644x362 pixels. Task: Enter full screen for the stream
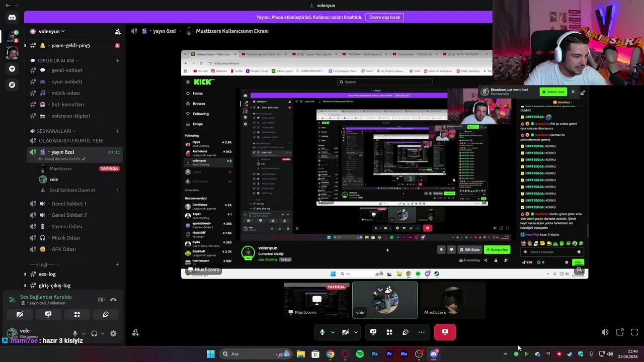(634, 332)
